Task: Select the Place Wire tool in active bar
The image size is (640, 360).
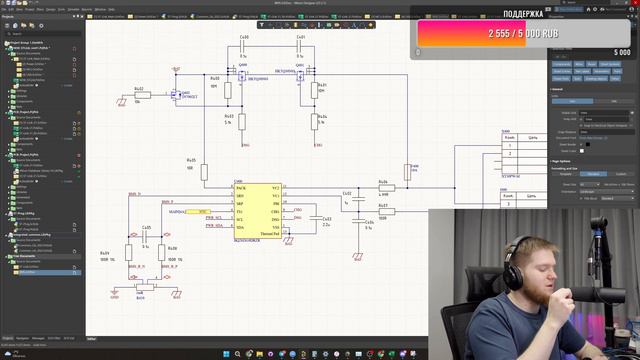Action: pyautogui.click(x=304, y=25)
